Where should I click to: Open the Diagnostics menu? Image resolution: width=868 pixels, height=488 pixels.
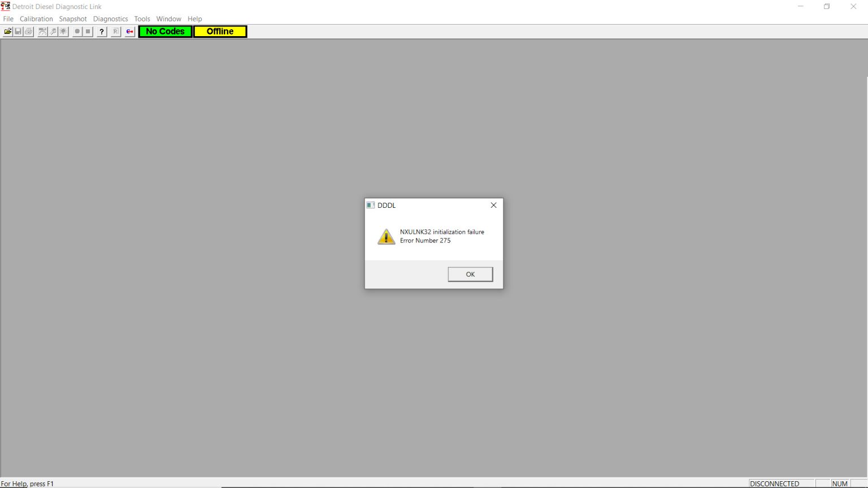coord(110,19)
